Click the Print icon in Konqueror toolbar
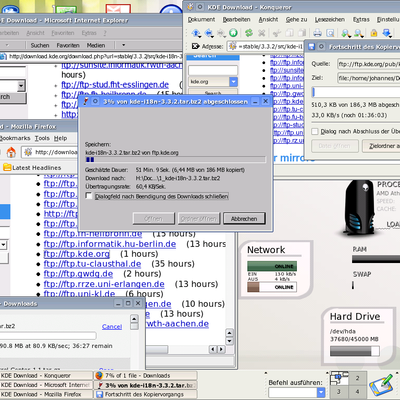Screen dimensions: 400x400 [x=317, y=33]
